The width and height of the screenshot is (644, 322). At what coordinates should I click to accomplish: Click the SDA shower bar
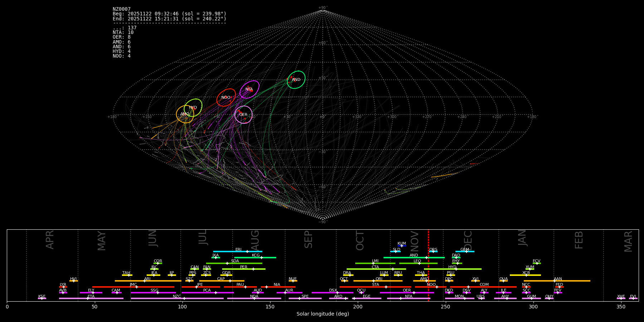pos(234,263)
